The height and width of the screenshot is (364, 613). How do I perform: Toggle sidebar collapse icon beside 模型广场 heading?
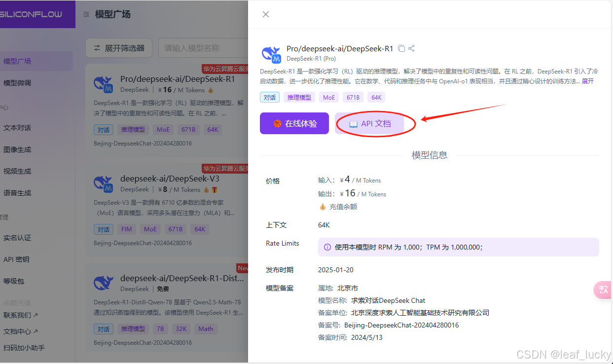pos(86,14)
